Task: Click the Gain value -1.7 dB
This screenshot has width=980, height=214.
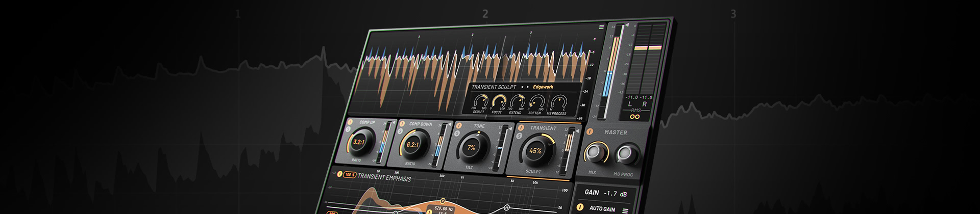Action: [616, 194]
